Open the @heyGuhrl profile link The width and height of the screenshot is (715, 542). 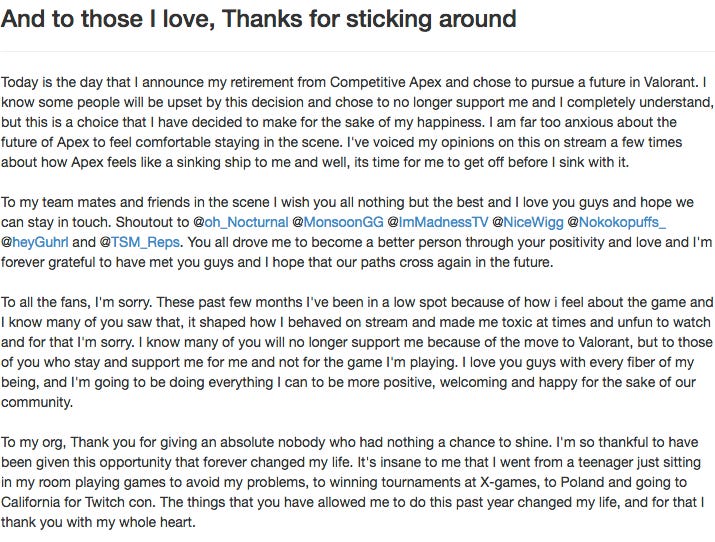(x=35, y=242)
